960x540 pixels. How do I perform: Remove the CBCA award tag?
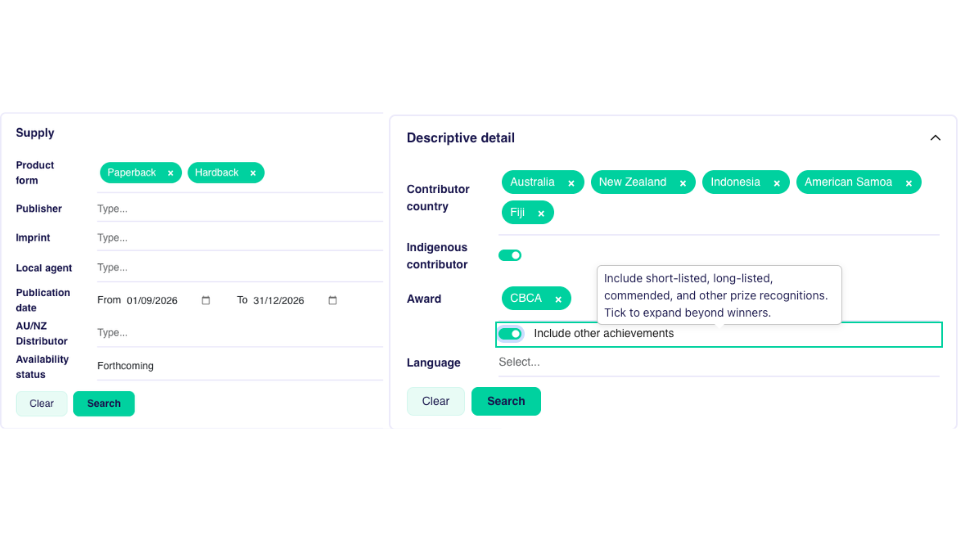click(558, 299)
